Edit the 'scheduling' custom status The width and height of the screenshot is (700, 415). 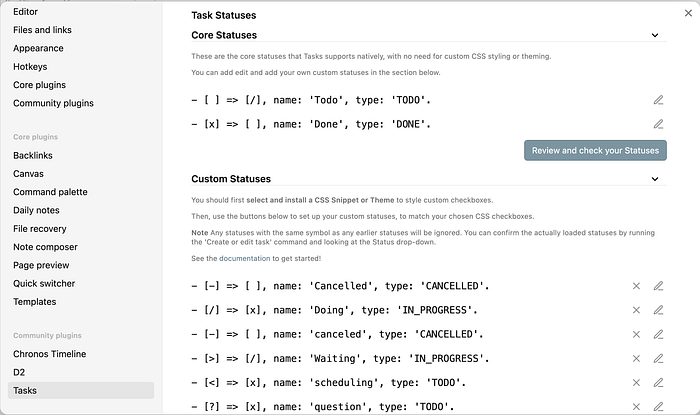[658, 382]
